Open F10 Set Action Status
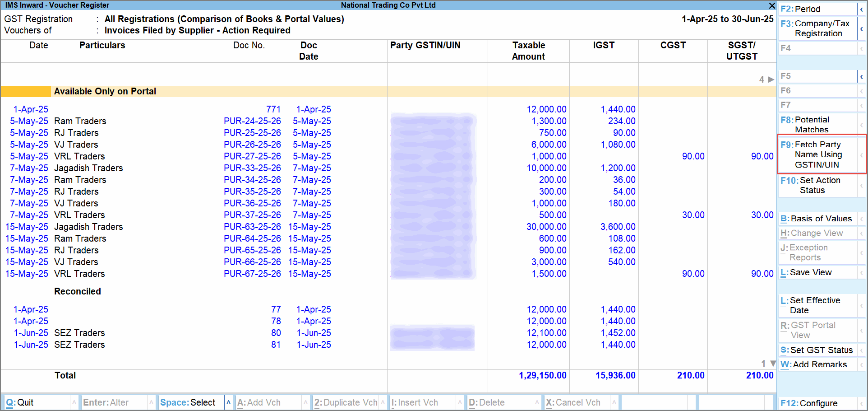 click(x=817, y=185)
